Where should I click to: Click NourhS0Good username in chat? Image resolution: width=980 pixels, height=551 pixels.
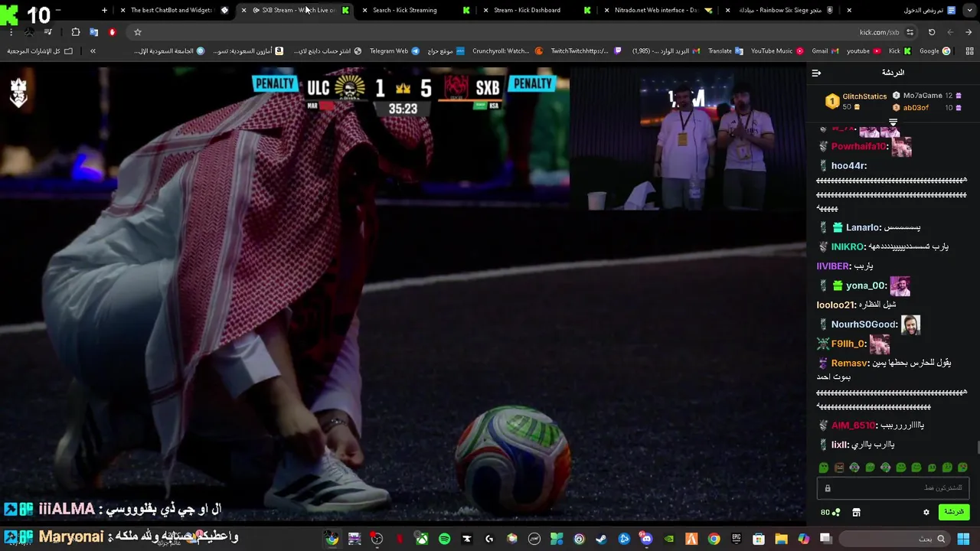864,324
